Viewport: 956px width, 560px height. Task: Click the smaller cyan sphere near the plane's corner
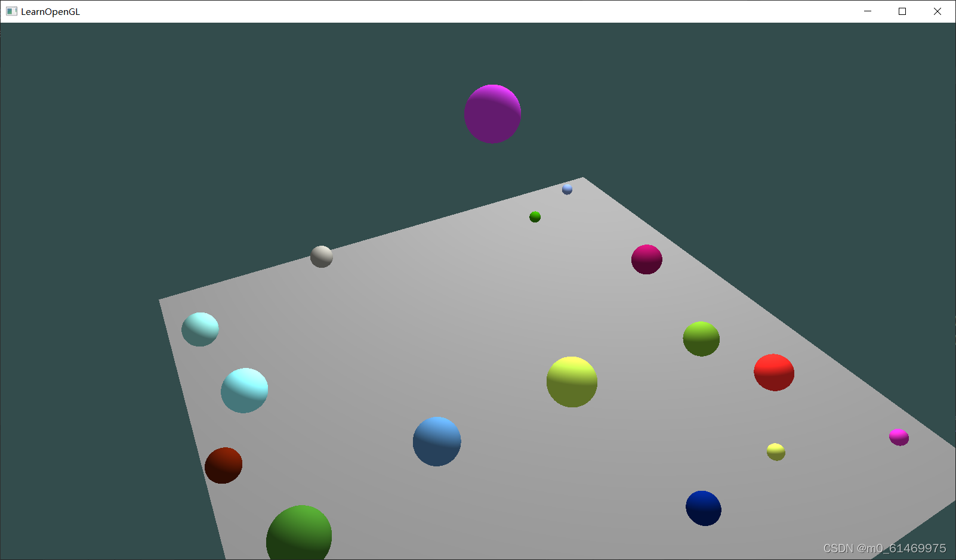pos(200,329)
